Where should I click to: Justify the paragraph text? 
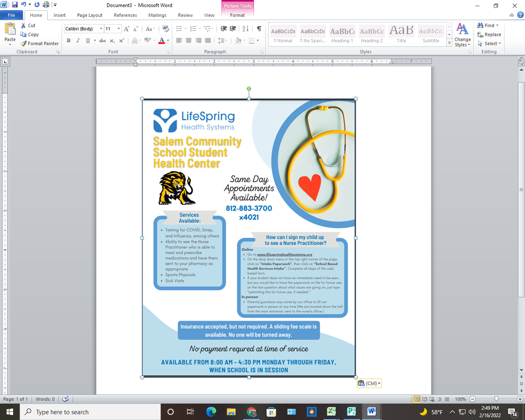point(208,41)
